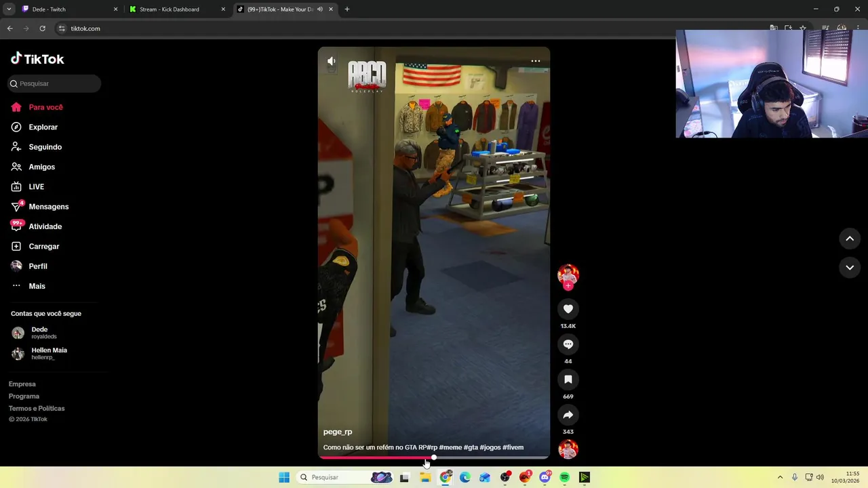Open Discord from taskbar
This screenshot has width=868, height=488.
tap(545, 477)
